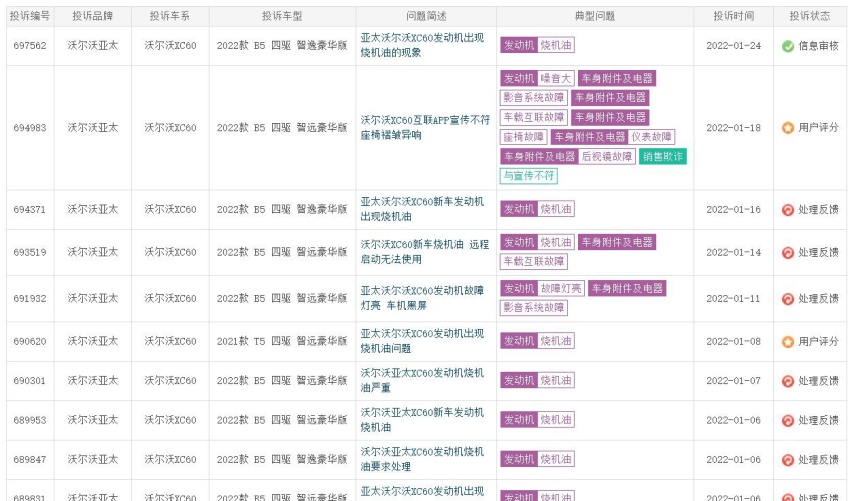Click the 故障灯亮 tag in row 691932
The width and height of the screenshot is (852, 501).
pos(561,288)
